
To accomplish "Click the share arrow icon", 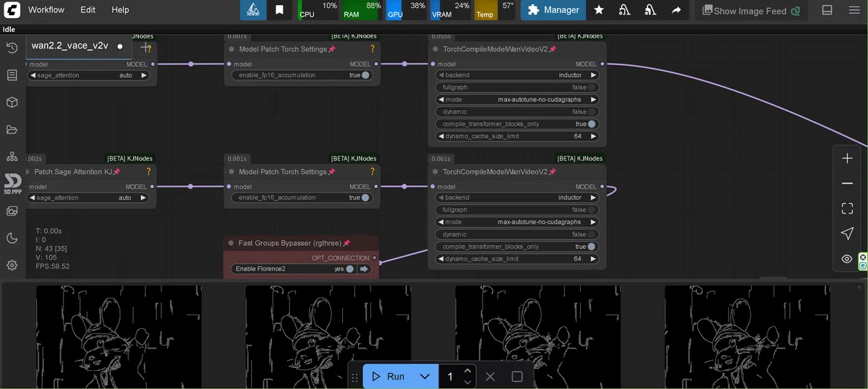I will click(x=676, y=10).
